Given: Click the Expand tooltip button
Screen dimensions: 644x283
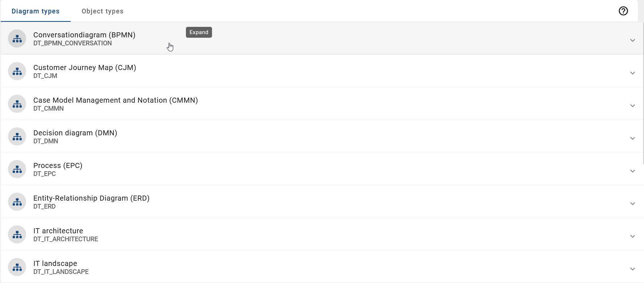Looking at the screenshot, I should click(199, 32).
